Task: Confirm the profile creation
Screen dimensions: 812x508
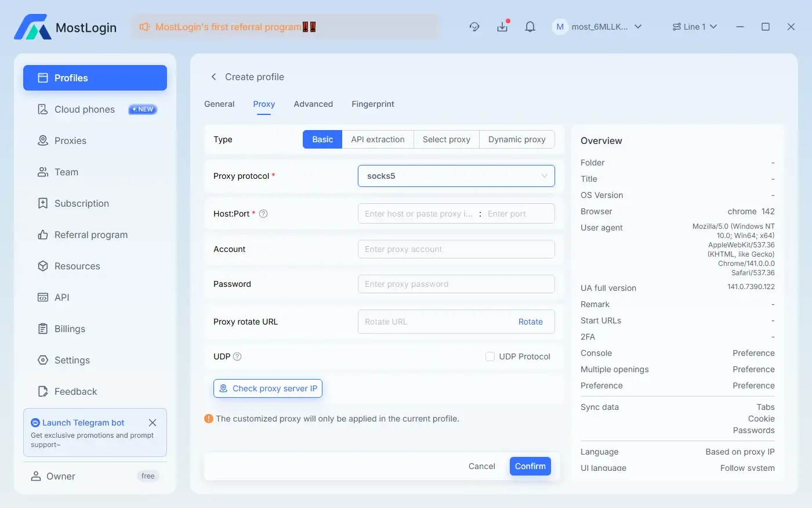Action: [530, 466]
